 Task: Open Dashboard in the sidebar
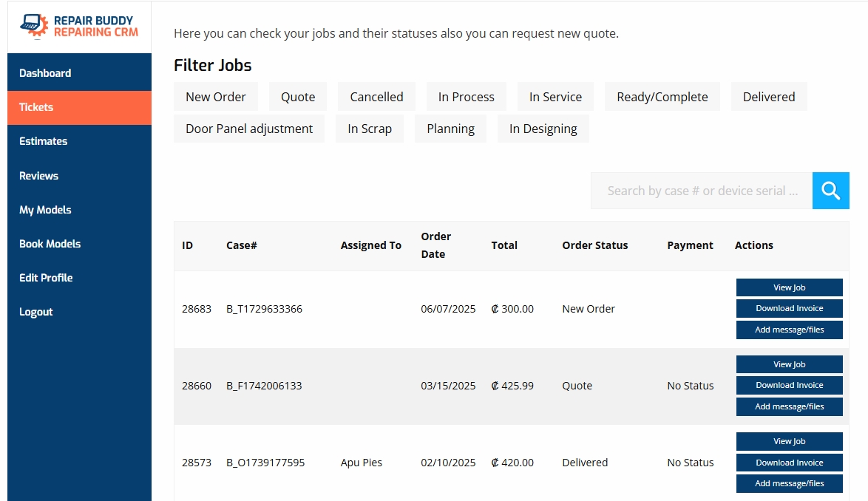[x=45, y=73]
